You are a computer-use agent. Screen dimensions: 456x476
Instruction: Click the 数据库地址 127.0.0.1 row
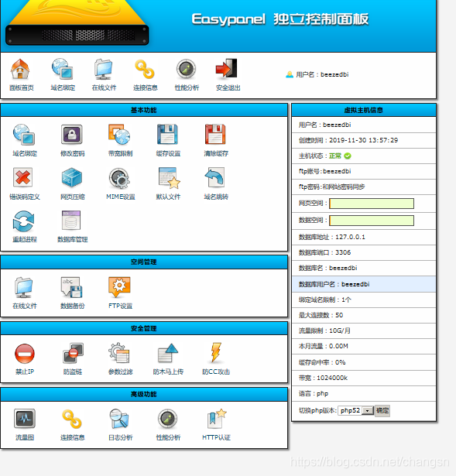364,237
